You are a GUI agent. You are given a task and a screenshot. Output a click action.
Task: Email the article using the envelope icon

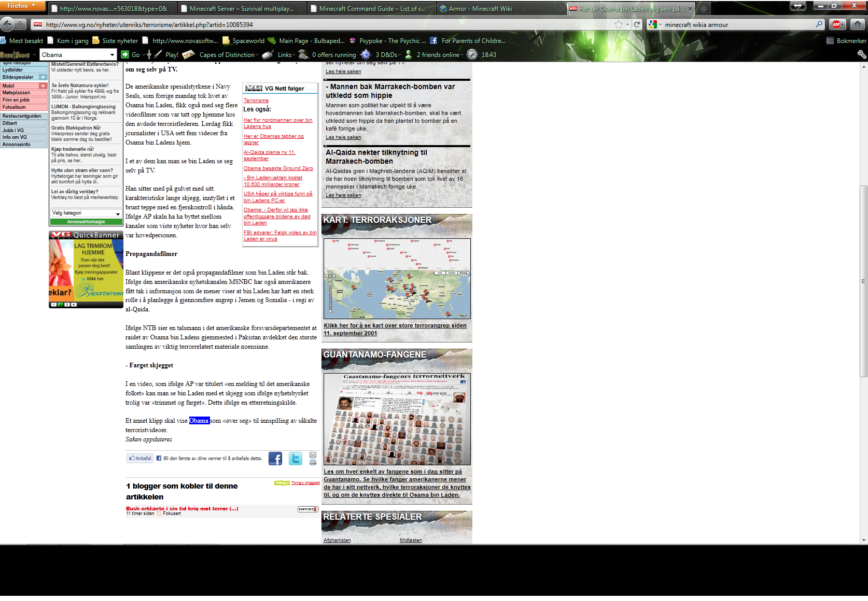tap(313, 455)
